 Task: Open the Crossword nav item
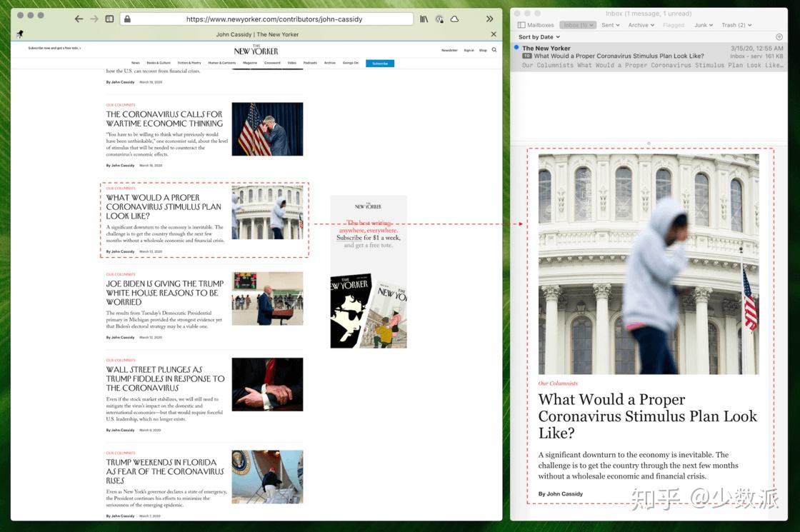272,63
